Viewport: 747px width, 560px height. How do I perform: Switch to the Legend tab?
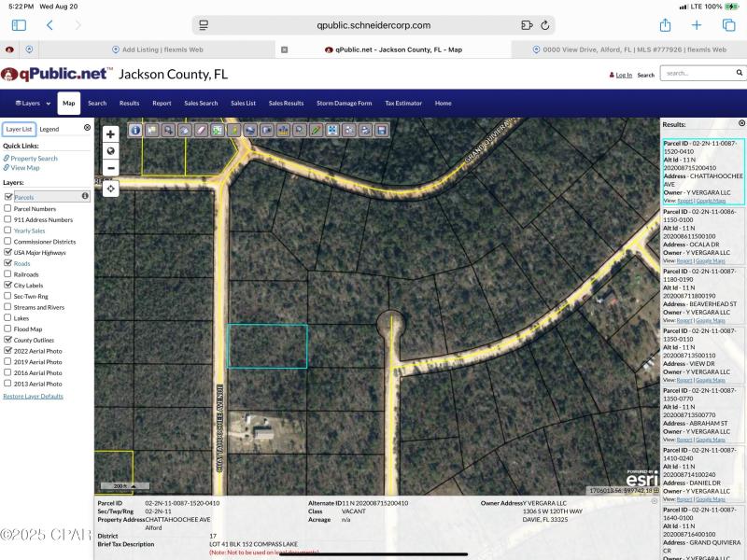tap(49, 129)
